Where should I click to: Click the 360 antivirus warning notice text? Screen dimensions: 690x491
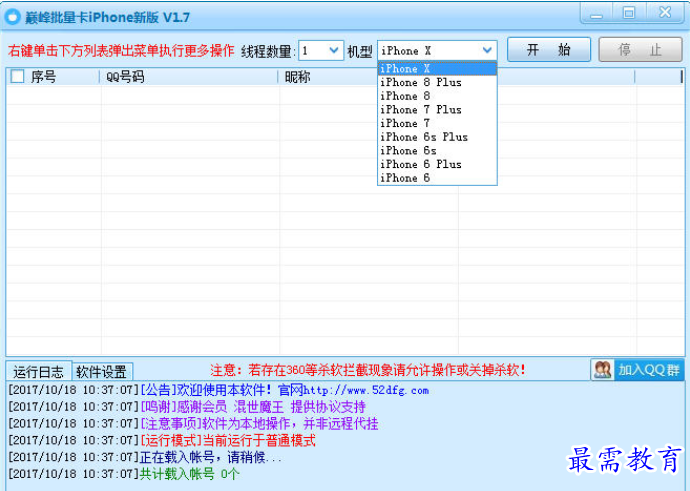pyautogui.click(x=368, y=370)
